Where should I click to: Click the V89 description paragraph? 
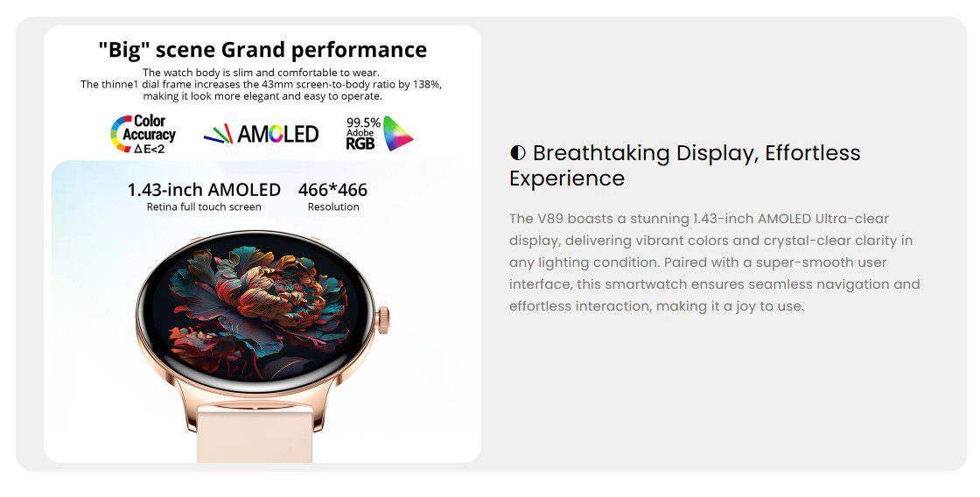[x=714, y=262]
